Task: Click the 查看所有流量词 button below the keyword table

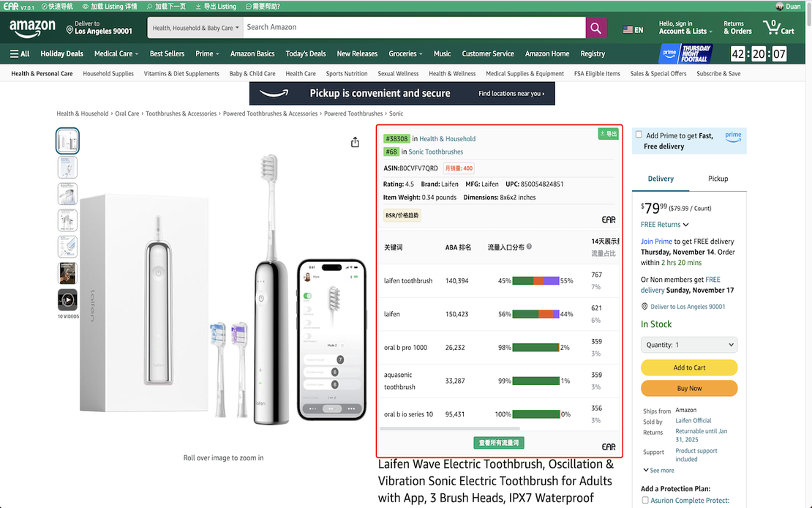Action: point(498,442)
